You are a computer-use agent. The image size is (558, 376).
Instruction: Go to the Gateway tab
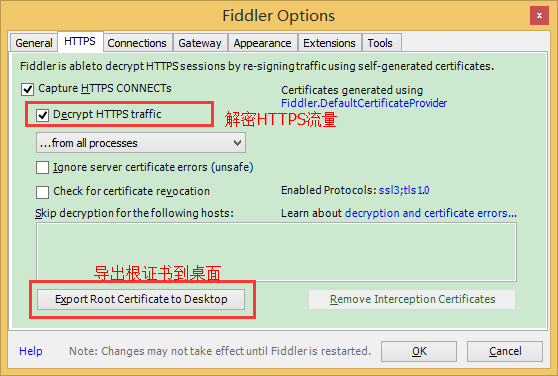click(200, 43)
